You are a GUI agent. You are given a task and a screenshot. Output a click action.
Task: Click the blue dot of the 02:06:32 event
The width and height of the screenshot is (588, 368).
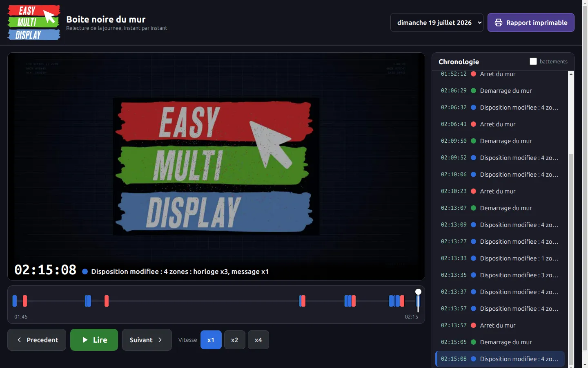[x=474, y=108]
